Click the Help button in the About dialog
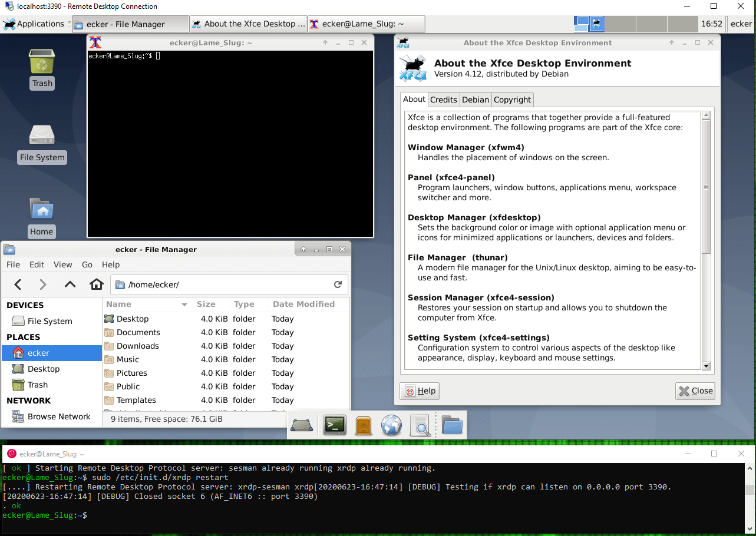 pyautogui.click(x=419, y=391)
